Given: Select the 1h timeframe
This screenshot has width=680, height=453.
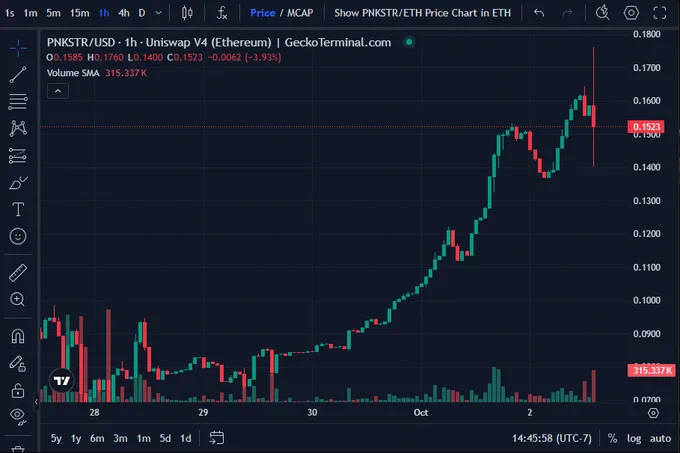Looking at the screenshot, I should tap(104, 13).
